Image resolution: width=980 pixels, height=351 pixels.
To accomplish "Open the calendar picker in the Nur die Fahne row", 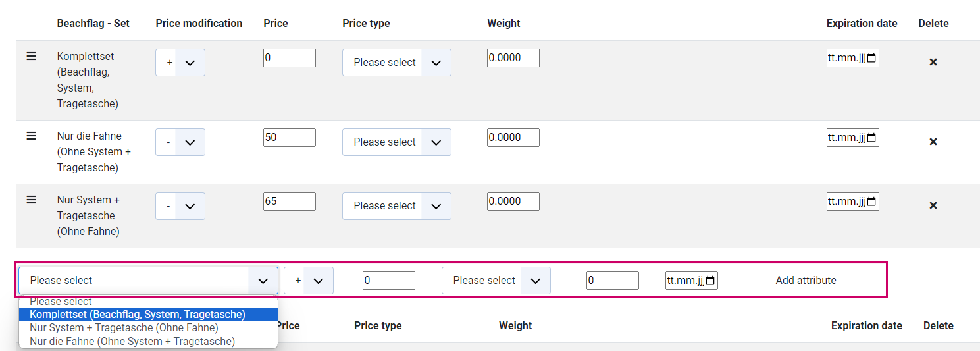I will pyautogui.click(x=871, y=138).
